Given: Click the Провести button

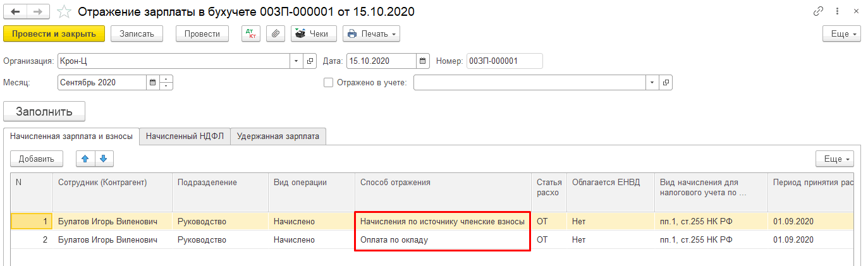Looking at the screenshot, I should coord(202,33).
